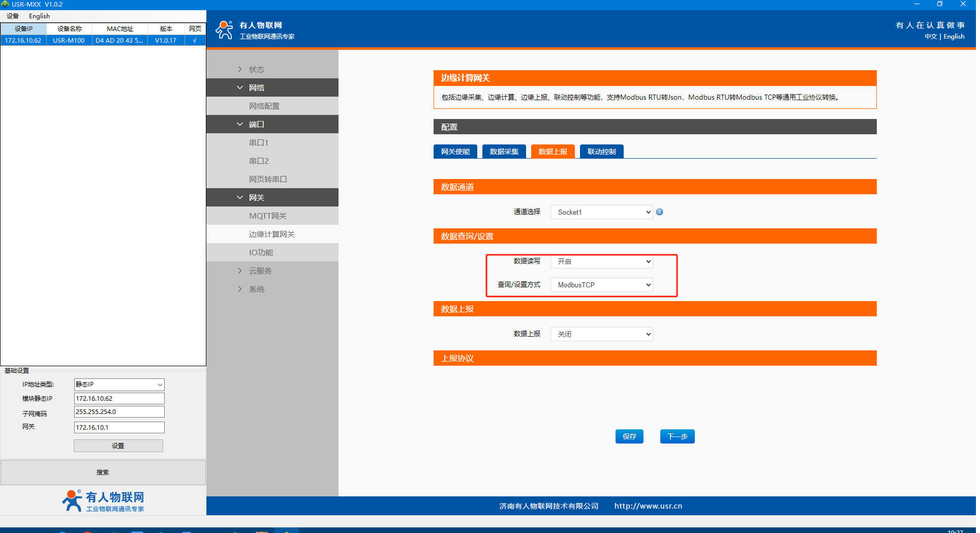This screenshot has height=533, width=980.
Task: Expand the 云服务 menu section
Action: coord(260,271)
